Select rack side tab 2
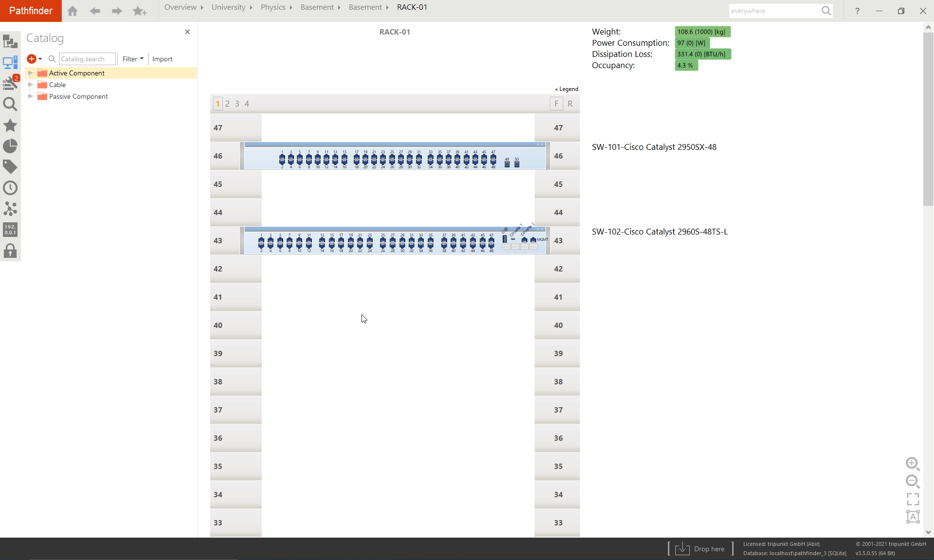The image size is (934, 560). [x=227, y=104]
